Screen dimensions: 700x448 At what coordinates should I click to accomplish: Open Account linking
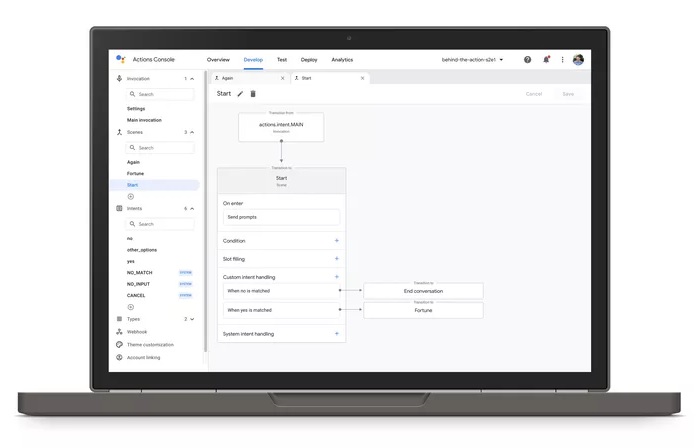coord(143,357)
